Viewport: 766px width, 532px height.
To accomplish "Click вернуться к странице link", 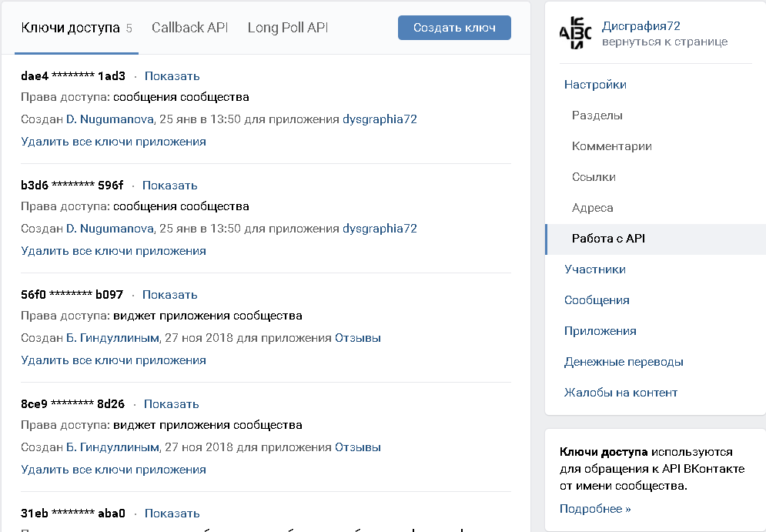I will pyautogui.click(x=664, y=42).
